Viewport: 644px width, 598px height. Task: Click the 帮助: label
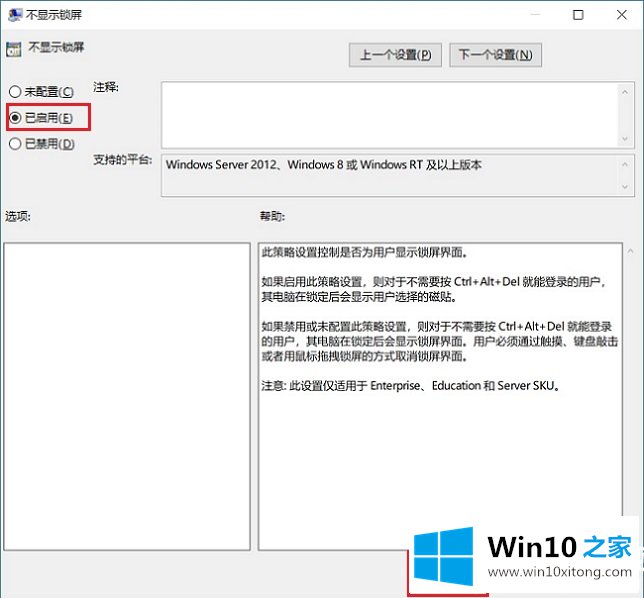(272, 216)
